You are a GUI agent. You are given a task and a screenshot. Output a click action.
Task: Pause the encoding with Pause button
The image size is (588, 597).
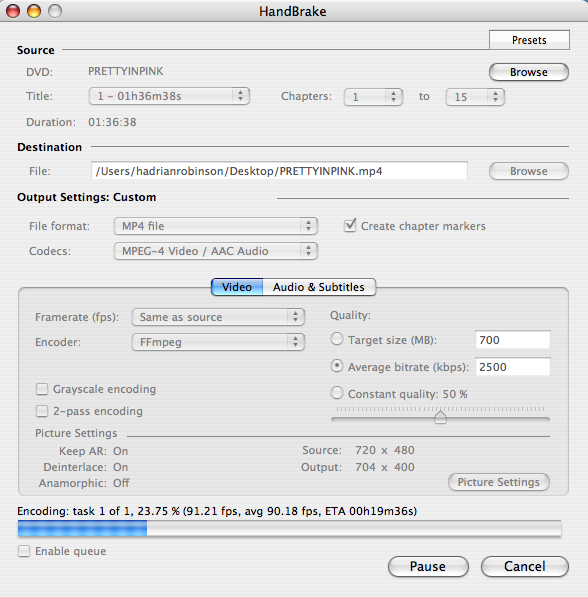pos(428,567)
